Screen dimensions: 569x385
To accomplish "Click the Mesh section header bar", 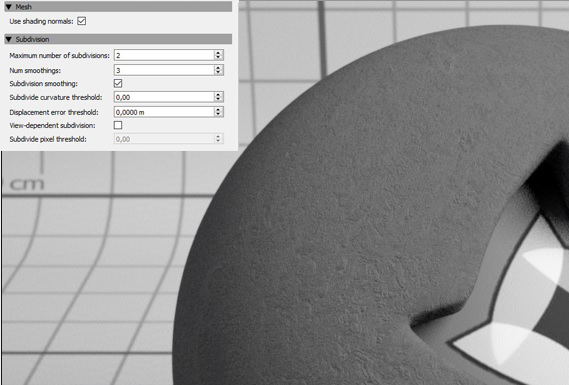I will coord(118,7).
